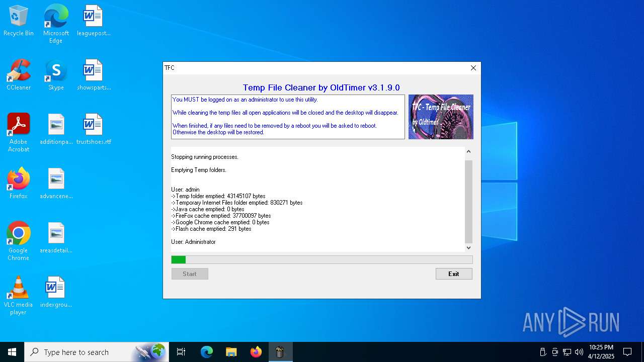The width and height of the screenshot is (644, 362).
Task: Select the leaguepost Word document icon
Action: (x=93, y=21)
